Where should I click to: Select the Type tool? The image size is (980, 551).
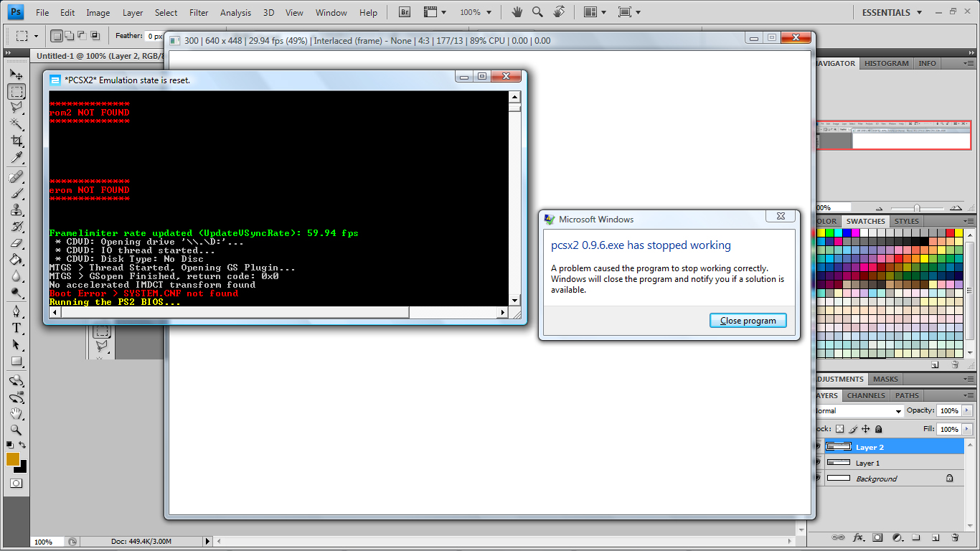pyautogui.click(x=17, y=328)
